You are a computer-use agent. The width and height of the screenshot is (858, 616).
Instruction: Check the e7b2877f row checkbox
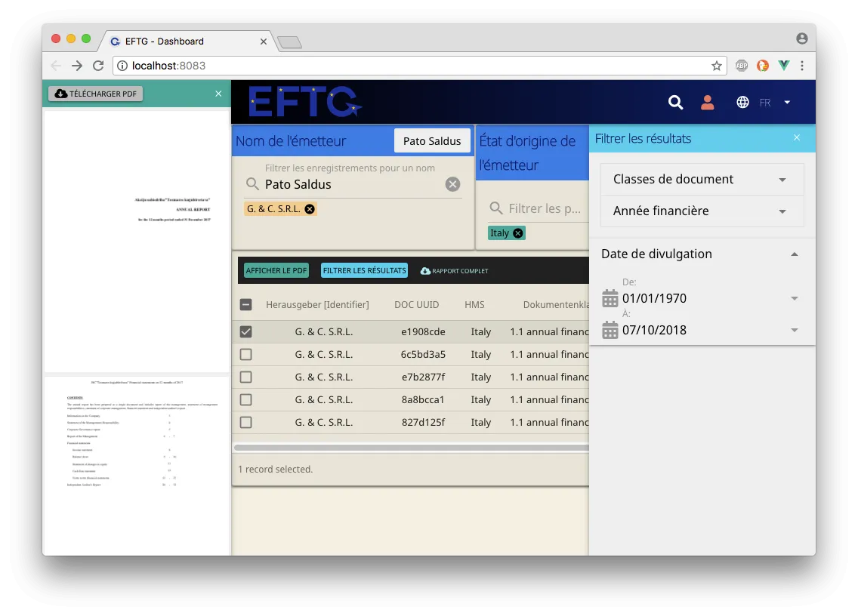[x=245, y=377]
